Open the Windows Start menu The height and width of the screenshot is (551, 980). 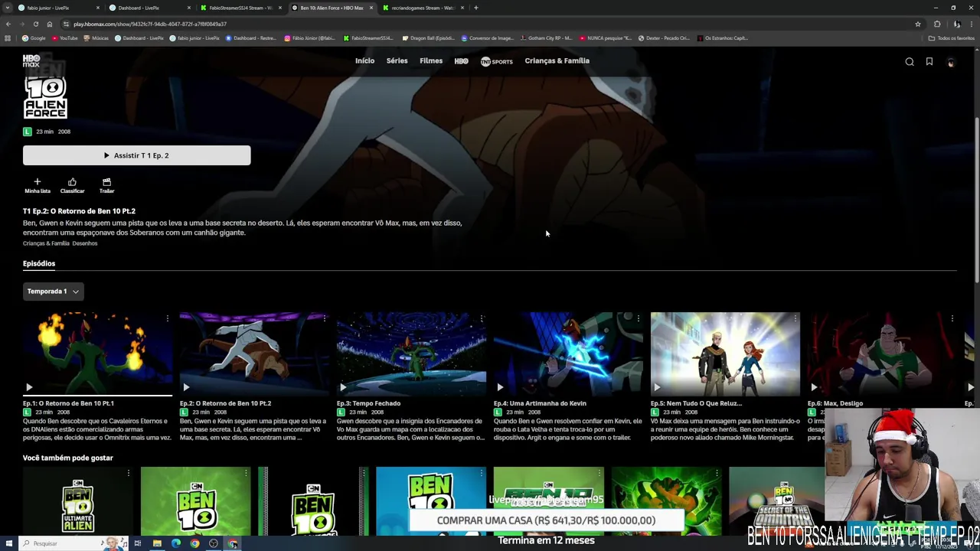pyautogui.click(x=8, y=543)
